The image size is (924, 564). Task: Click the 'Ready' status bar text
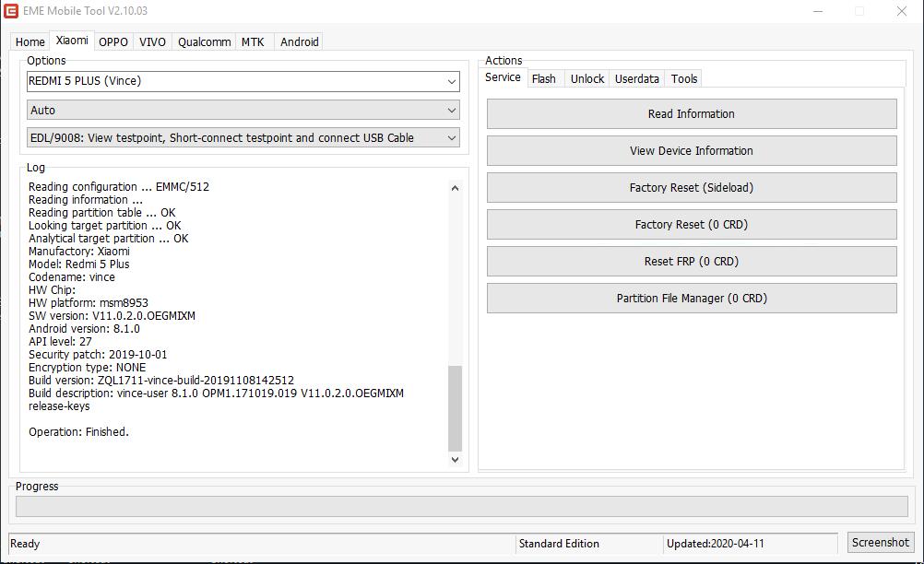click(x=25, y=544)
